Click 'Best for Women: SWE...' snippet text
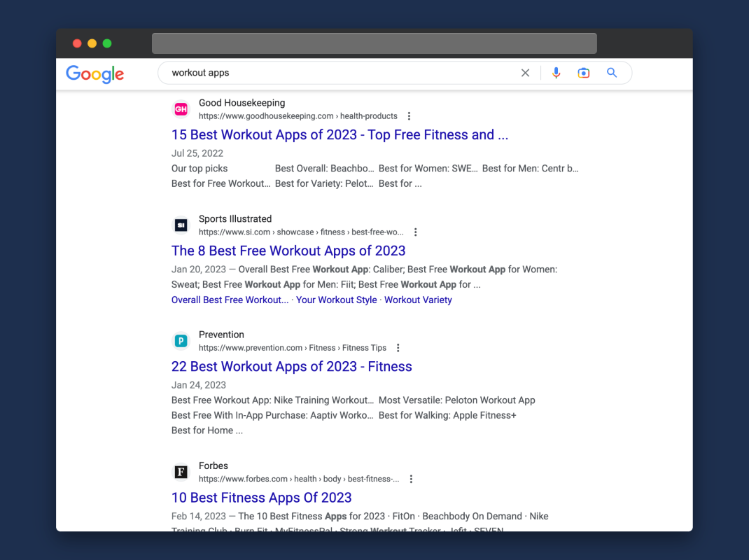The height and width of the screenshot is (560, 749). coord(428,169)
